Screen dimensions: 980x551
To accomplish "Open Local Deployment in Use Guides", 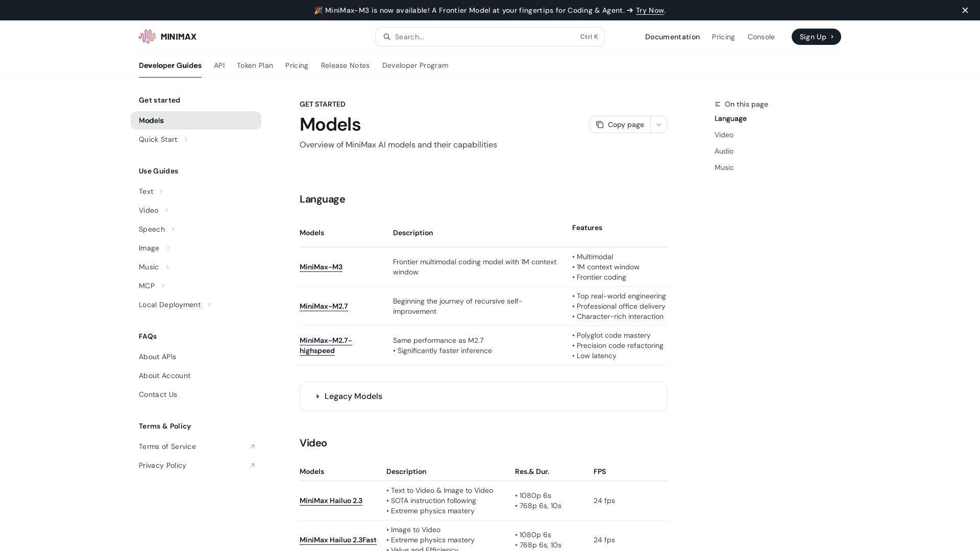I will point(169,305).
